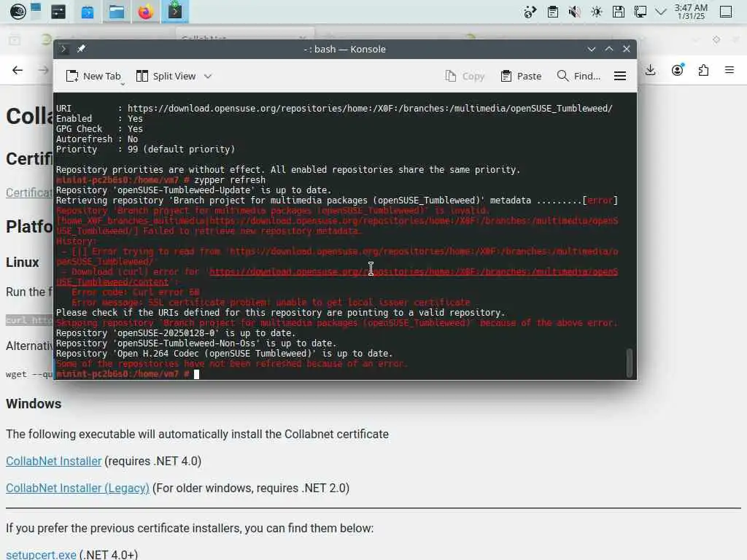The height and width of the screenshot is (560, 747).
Task: Click the Split View button
Action: (x=166, y=76)
